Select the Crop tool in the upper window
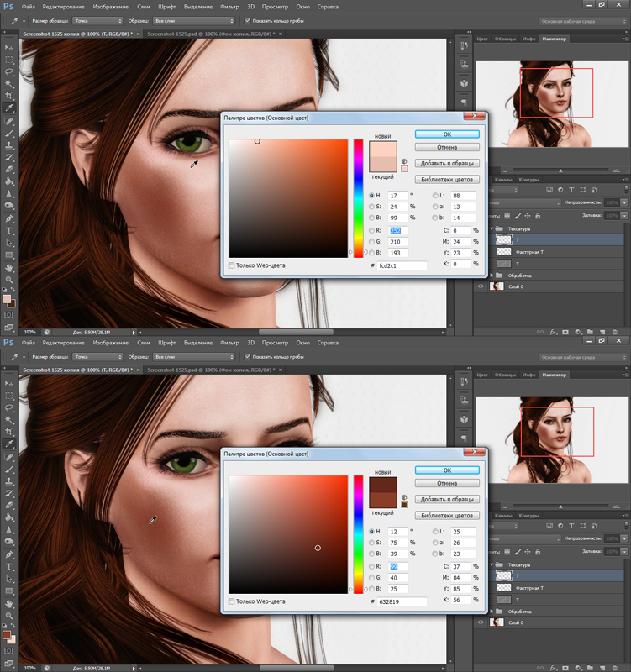This screenshot has width=631, height=672. pyautogui.click(x=9, y=96)
